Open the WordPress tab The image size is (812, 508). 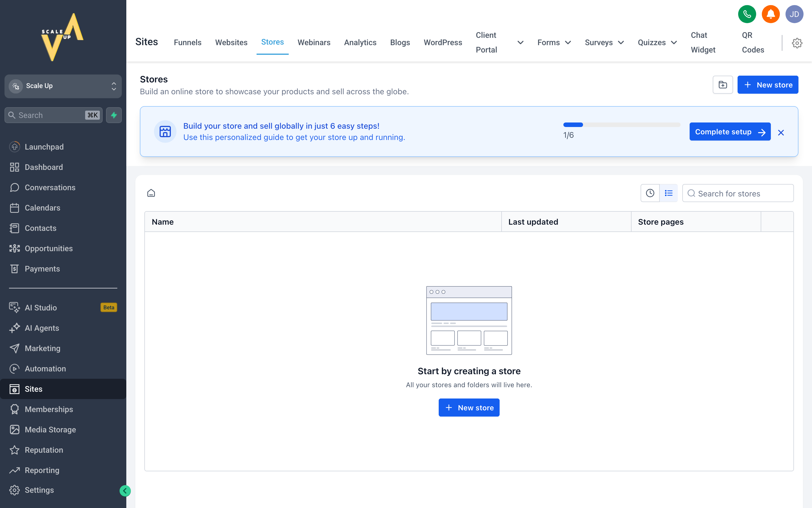pyautogui.click(x=443, y=42)
